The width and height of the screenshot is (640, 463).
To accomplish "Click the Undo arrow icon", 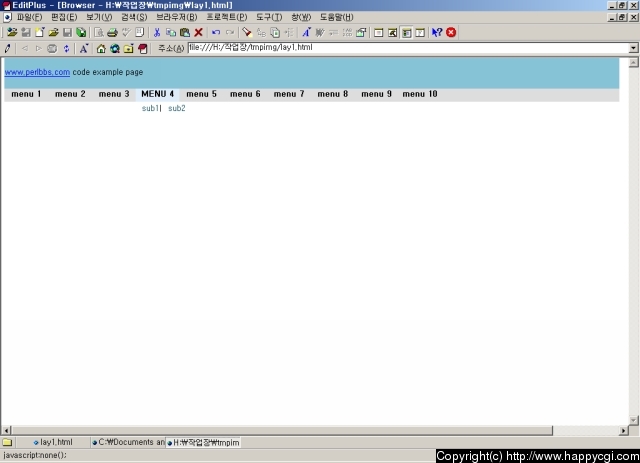I will click(215, 33).
